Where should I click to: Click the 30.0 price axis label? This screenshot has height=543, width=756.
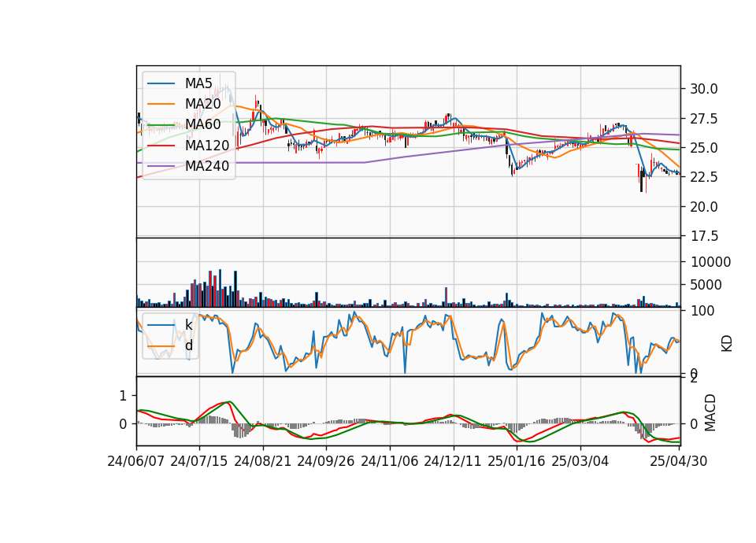pos(704,89)
